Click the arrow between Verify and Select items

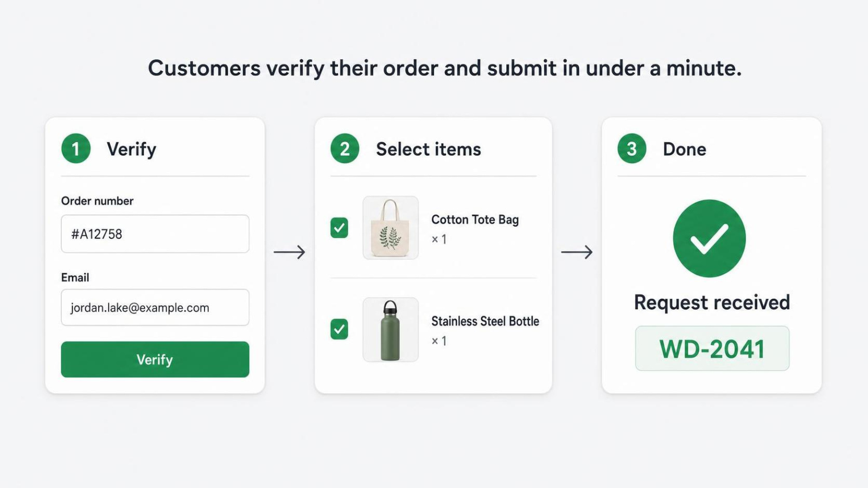click(x=290, y=252)
